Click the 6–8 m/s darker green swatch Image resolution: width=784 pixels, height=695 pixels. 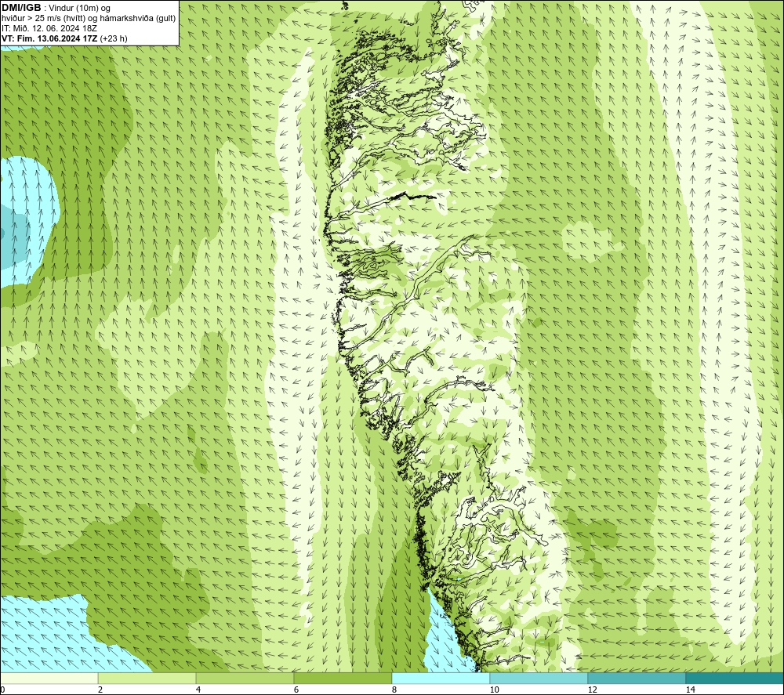point(343,679)
